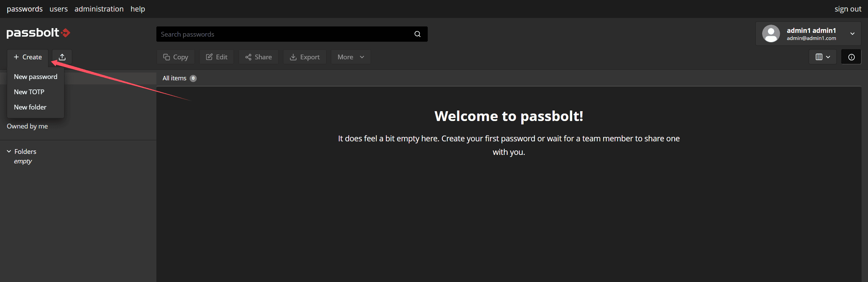This screenshot has width=868, height=282.
Task: Click the sign out link
Action: pos(848,9)
